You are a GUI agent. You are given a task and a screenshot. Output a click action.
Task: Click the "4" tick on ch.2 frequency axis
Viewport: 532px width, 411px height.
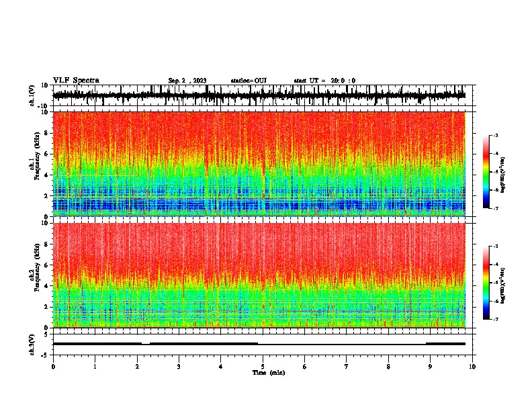point(46,286)
